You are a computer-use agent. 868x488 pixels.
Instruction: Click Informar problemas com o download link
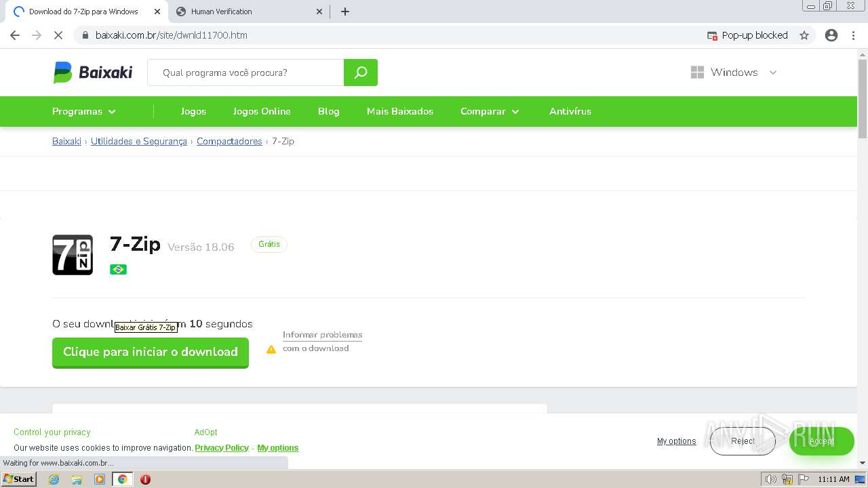tap(322, 342)
